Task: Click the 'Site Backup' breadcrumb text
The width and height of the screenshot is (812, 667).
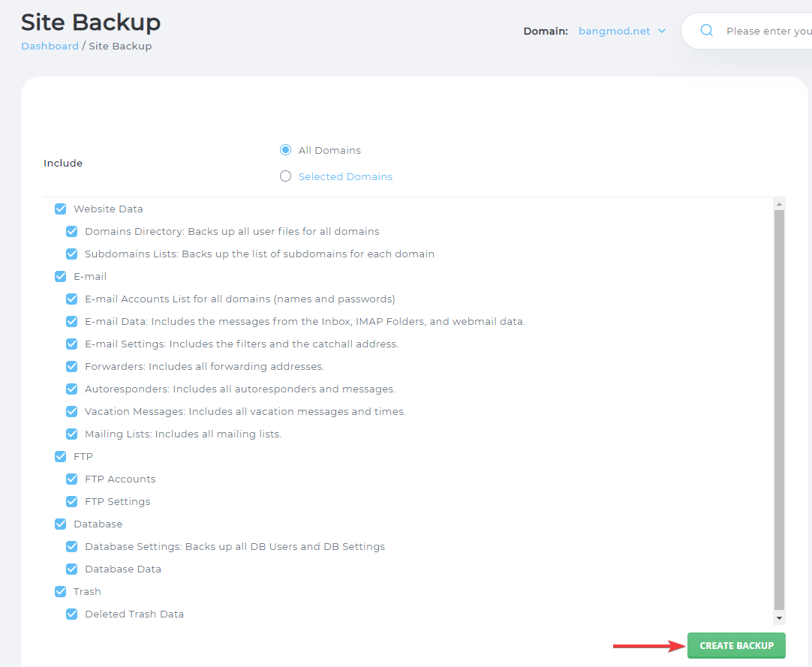Action: tap(120, 46)
